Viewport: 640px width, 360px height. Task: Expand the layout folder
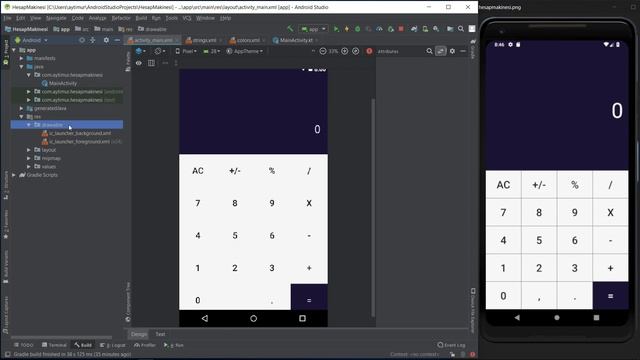coord(29,150)
